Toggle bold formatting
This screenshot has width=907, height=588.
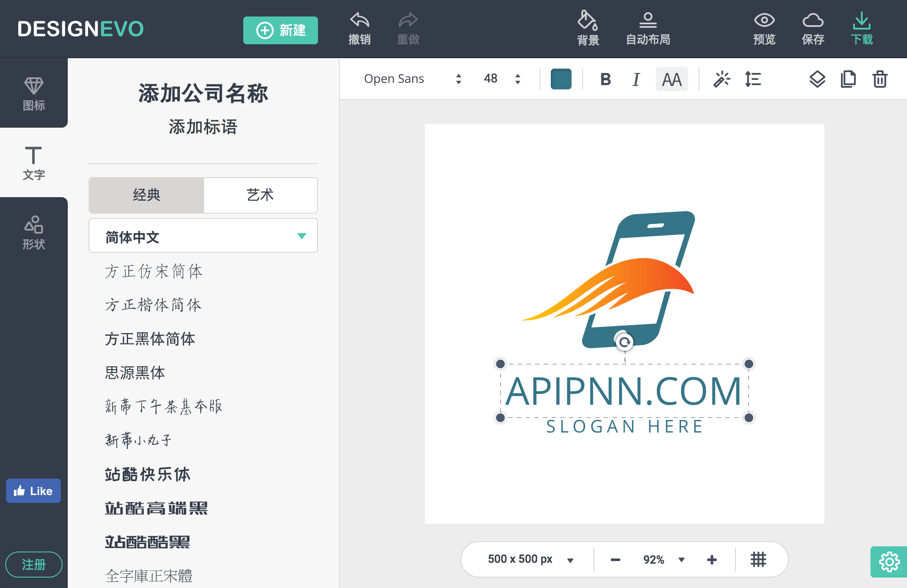606,79
